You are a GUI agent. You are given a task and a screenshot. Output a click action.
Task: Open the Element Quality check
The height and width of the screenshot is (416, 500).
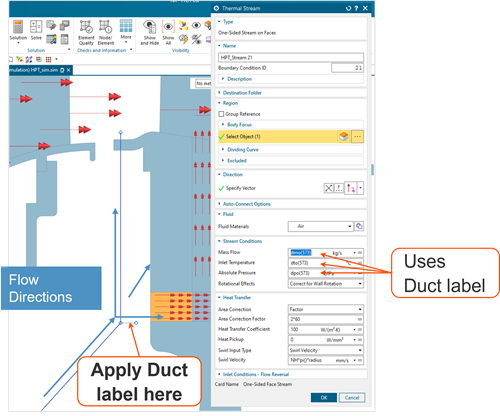point(86,32)
